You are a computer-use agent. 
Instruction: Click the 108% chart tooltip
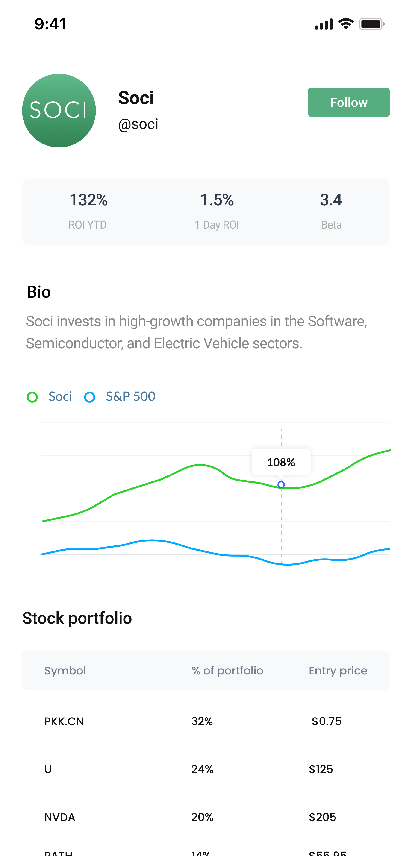coord(281,462)
